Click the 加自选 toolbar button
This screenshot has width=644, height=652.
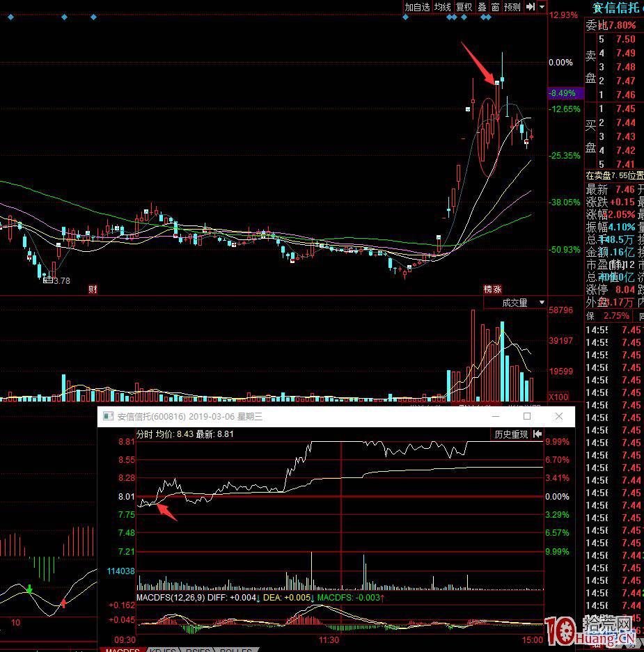click(417, 7)
